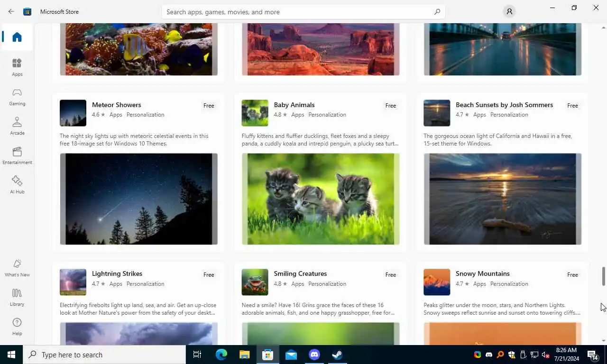Click the red desert canyon preview image

(321, 49)
